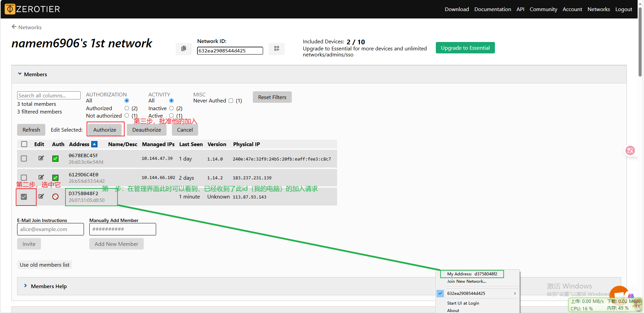This screenshot has height=313, width=644.
Task: Click the back arrow beside Networks
Action: [14, 27]
